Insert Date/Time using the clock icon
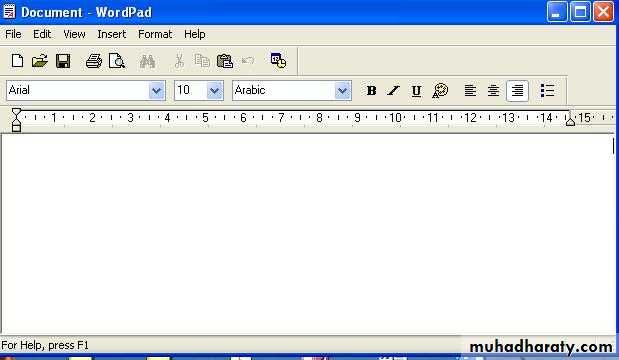 coord(278,61)
